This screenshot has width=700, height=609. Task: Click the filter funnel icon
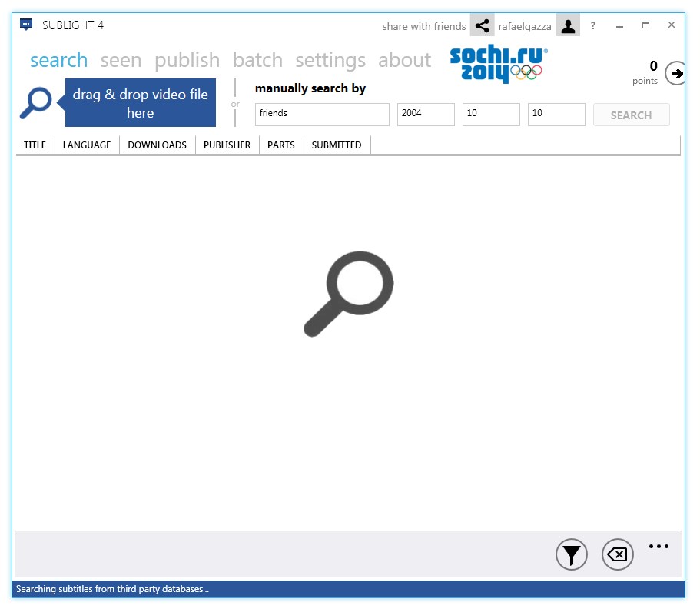[572, 554]
